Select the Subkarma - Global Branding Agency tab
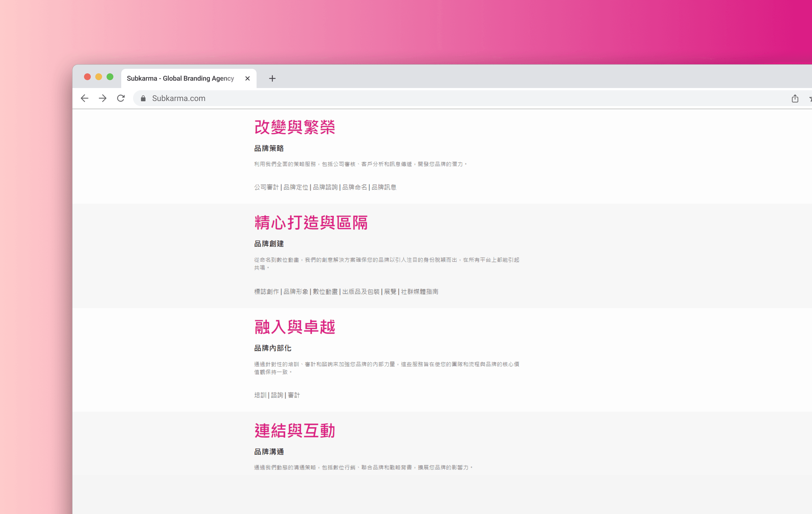Viewport: 812px width, 514px height. click(x=189, y=78)
